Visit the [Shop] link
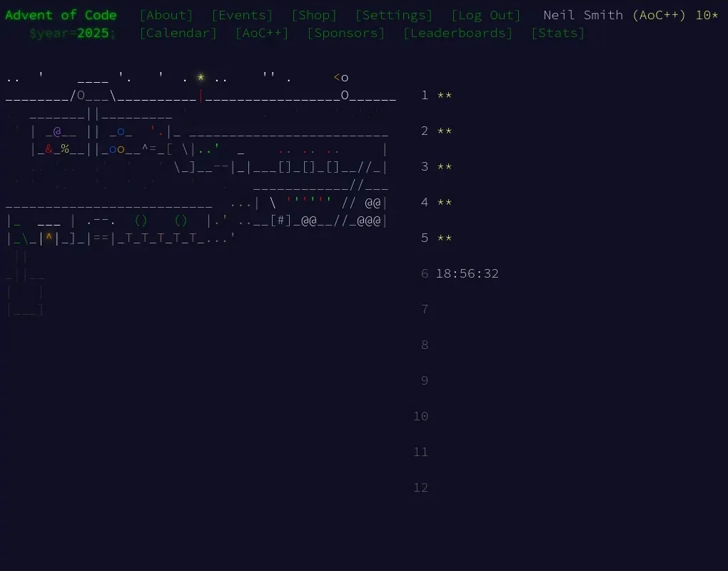The image size is (728, 571). point(313,14)
